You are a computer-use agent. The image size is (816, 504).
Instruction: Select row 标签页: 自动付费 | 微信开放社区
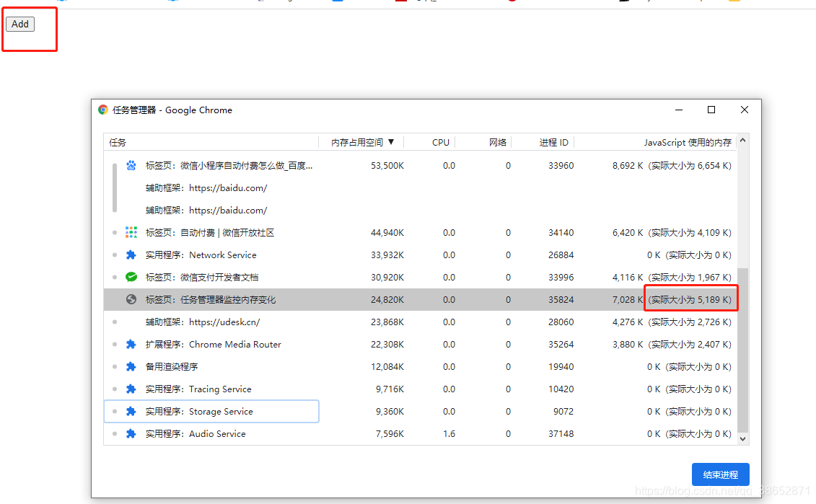tap(421, 232)
